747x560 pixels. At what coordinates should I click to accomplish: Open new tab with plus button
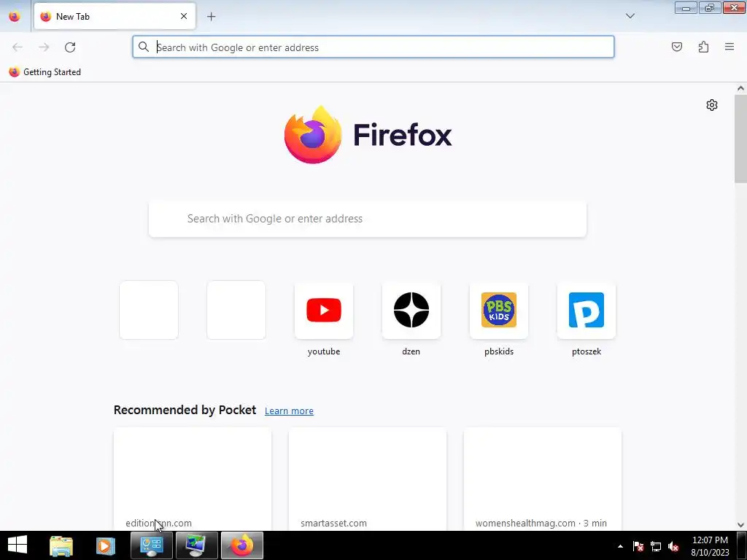(x=211, y=17)
